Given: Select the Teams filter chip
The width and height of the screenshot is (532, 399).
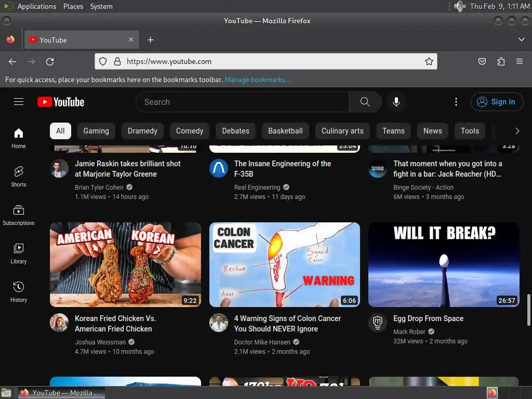Looking at the screenshot, I should (393, 131).
